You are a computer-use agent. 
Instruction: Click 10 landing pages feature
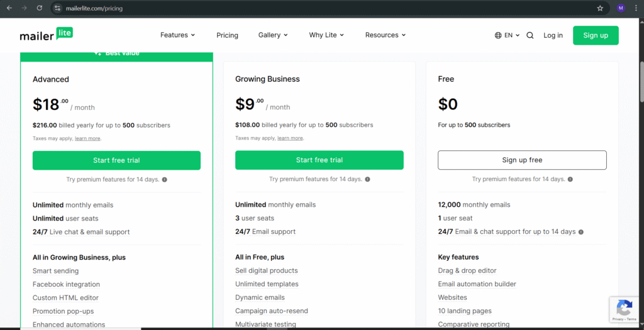(x=465, y=311)
